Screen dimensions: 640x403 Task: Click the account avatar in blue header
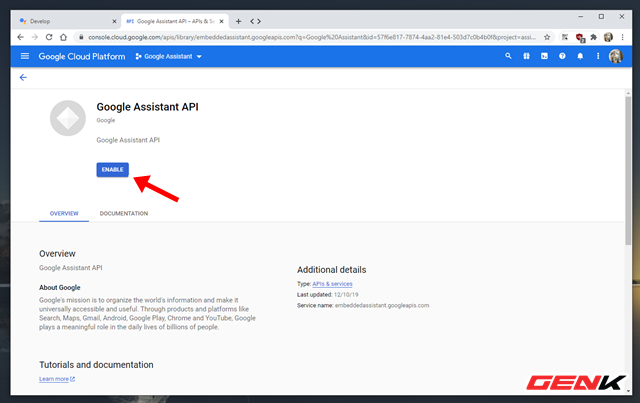[x=616, y=56]
